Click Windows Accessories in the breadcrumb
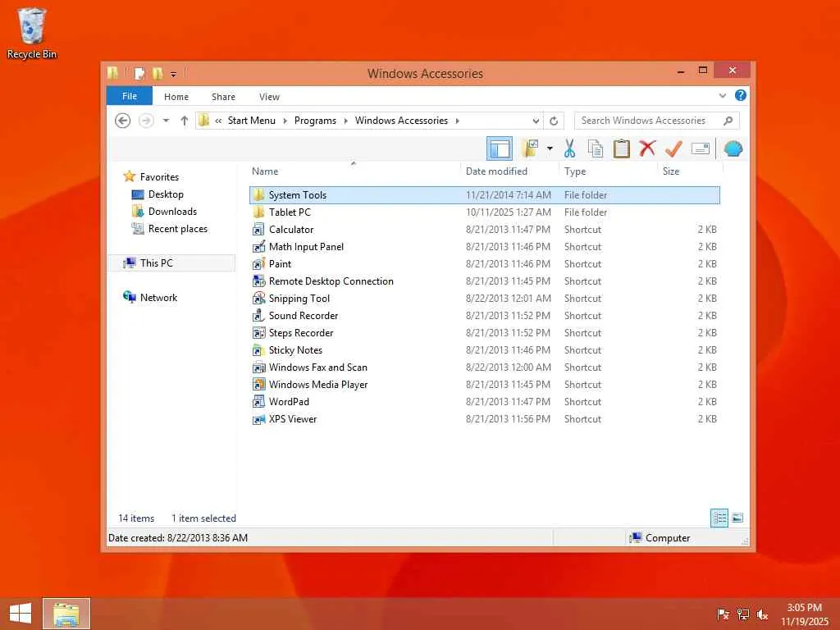Screen dimensions: 840x630 401,121
